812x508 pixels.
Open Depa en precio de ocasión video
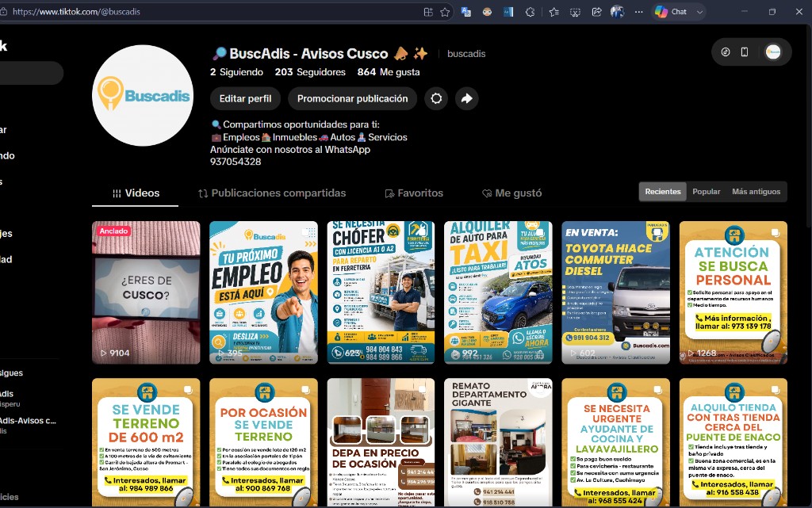[x=381, y=443]
